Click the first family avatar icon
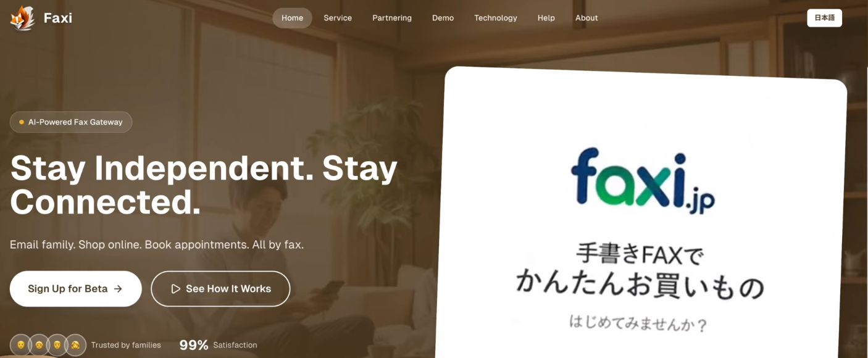 [20, 345]
